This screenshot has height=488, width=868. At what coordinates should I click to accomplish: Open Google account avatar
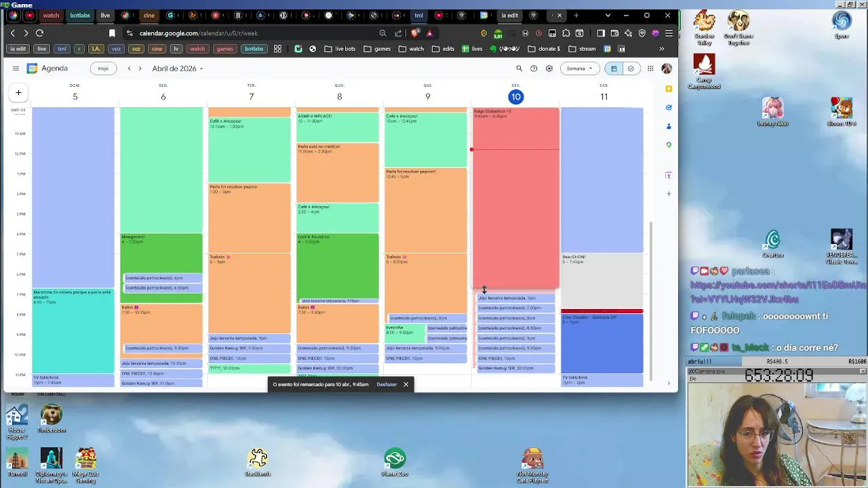tap(667, 68)
